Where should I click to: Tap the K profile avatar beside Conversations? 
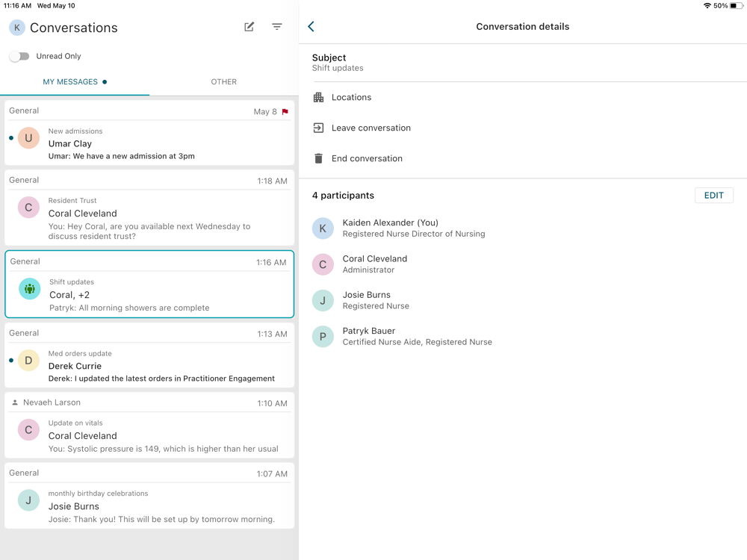point(17,28)
